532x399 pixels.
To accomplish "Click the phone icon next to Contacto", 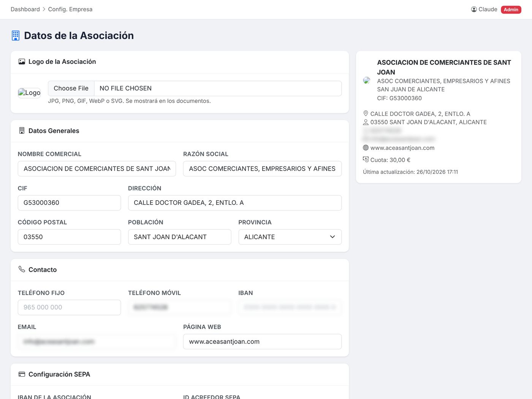I will (x=22, y=269).
